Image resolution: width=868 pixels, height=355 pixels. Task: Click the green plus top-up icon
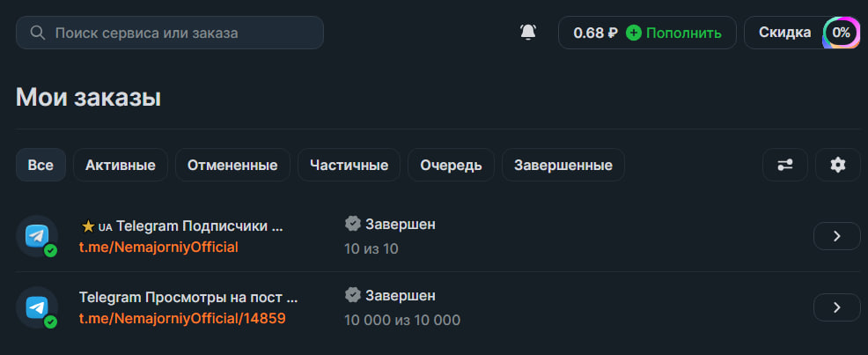(x=633, y=33)
